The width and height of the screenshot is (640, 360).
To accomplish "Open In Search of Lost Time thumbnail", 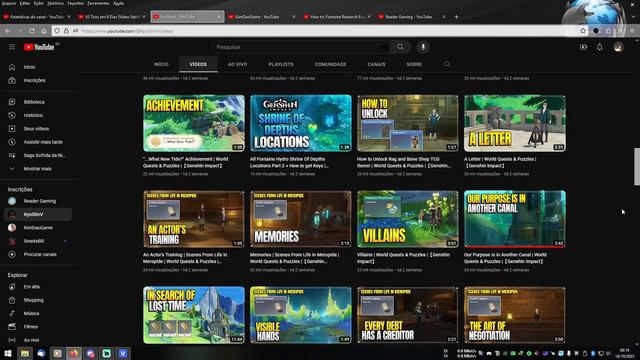I will [x=194, y=315].
